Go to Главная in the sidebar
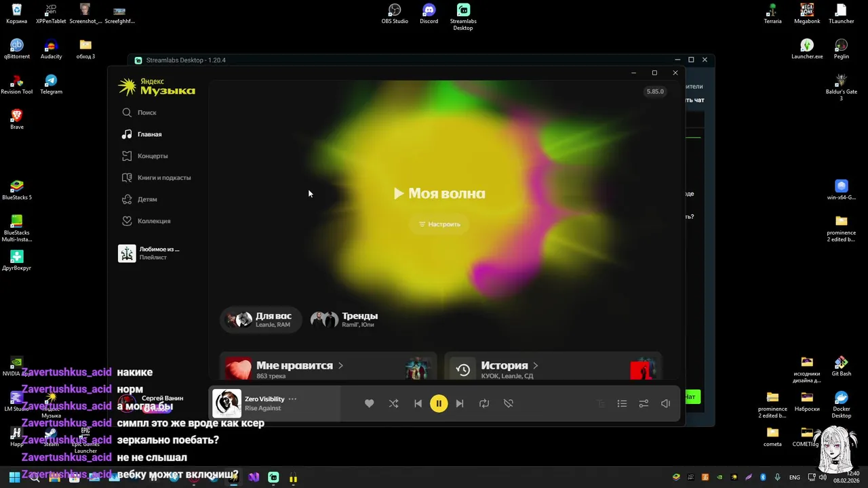 [141, 134]
